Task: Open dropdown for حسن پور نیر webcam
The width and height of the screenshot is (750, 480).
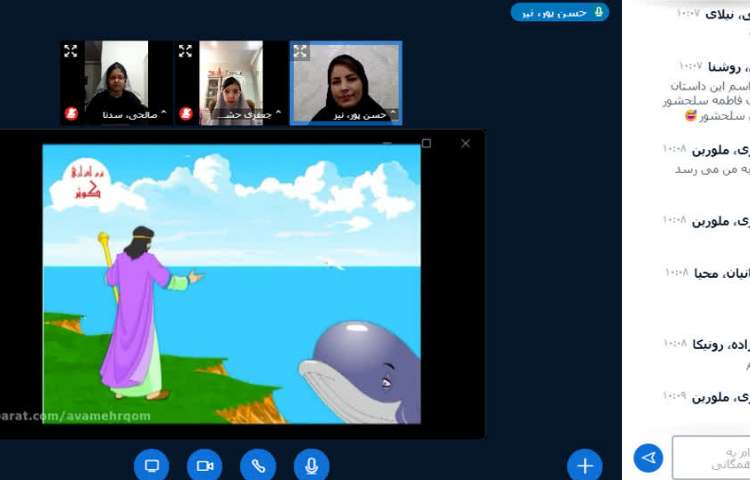Action: click(392, 114)
